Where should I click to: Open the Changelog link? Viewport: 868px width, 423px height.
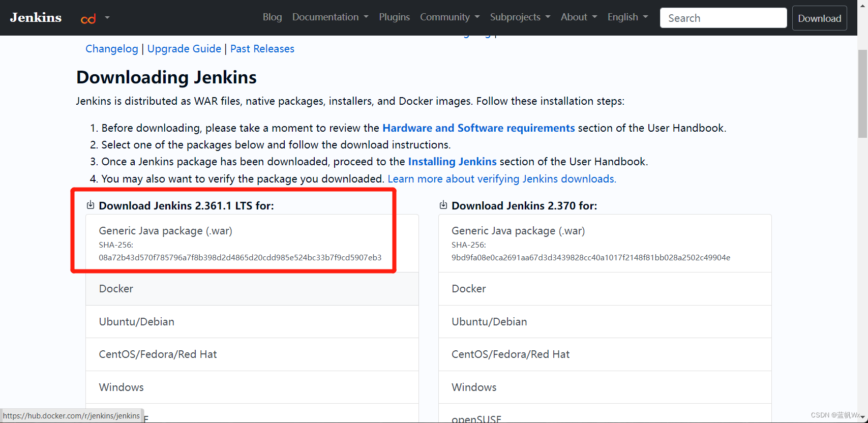click(x=112, y=49)
